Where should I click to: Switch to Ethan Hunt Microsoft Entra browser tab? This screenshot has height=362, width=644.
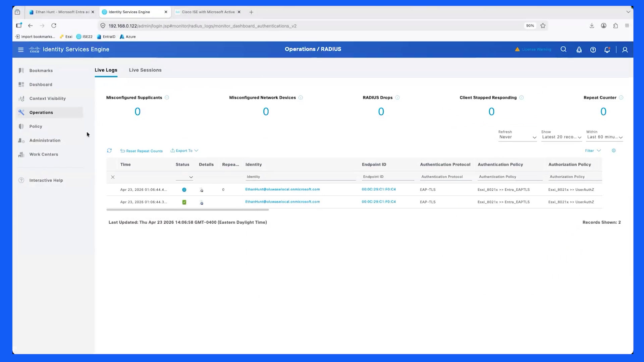[62, 12]
